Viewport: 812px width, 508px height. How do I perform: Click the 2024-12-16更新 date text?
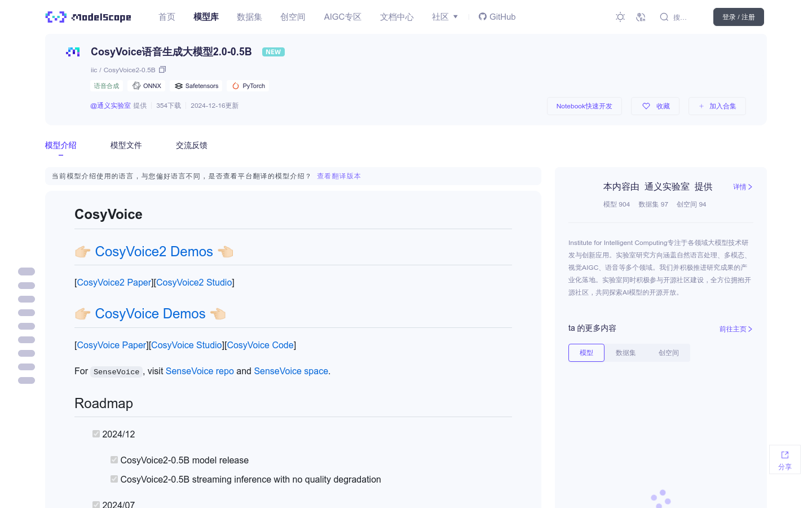[x=214, y=106]
